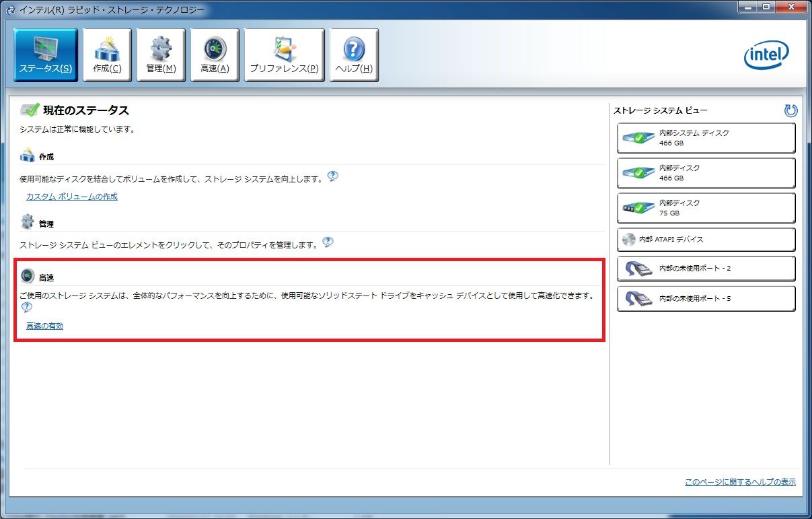Select 内部の未使用ポート - 2
This screenshot has width=812, height=519.
706,269
